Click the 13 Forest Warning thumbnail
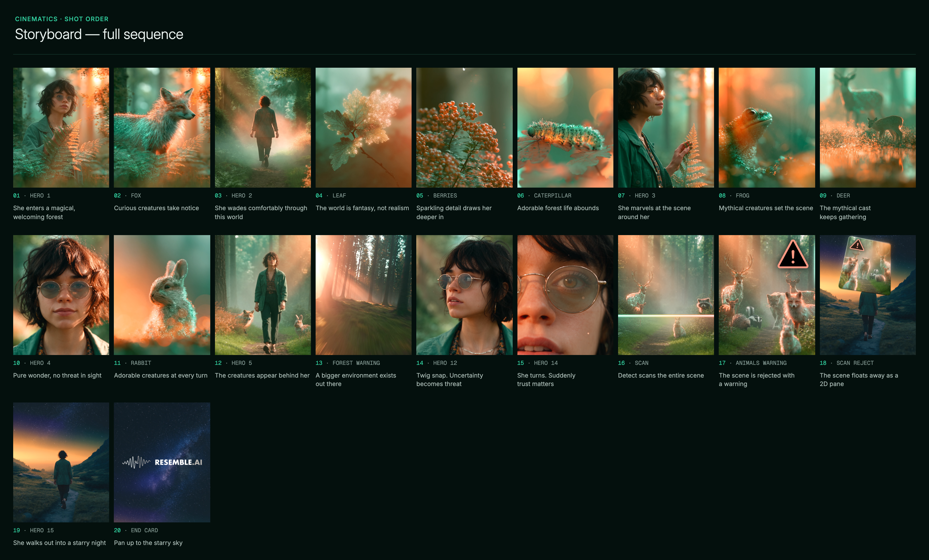Image resolution: width=929 pixels, height=560 pixels. point(363,295)
